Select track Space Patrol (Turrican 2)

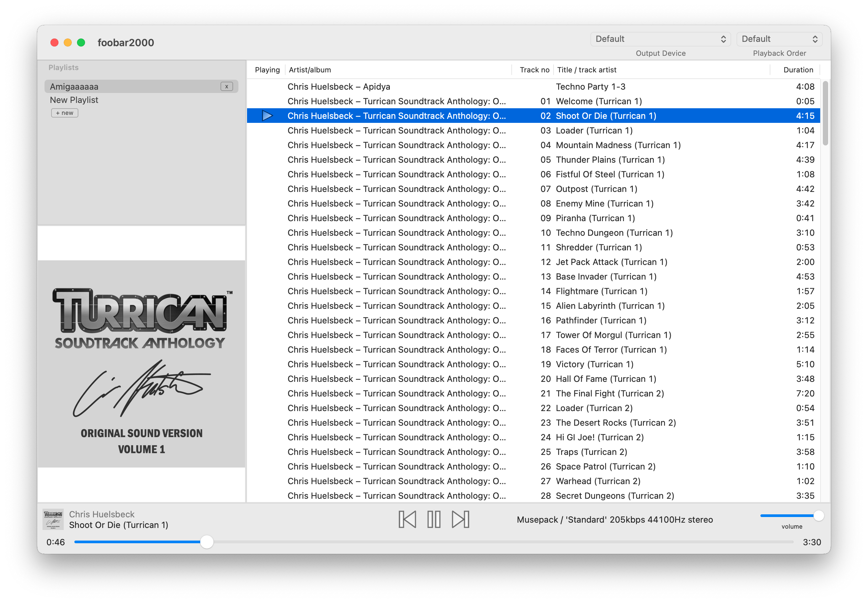[533, 466]
